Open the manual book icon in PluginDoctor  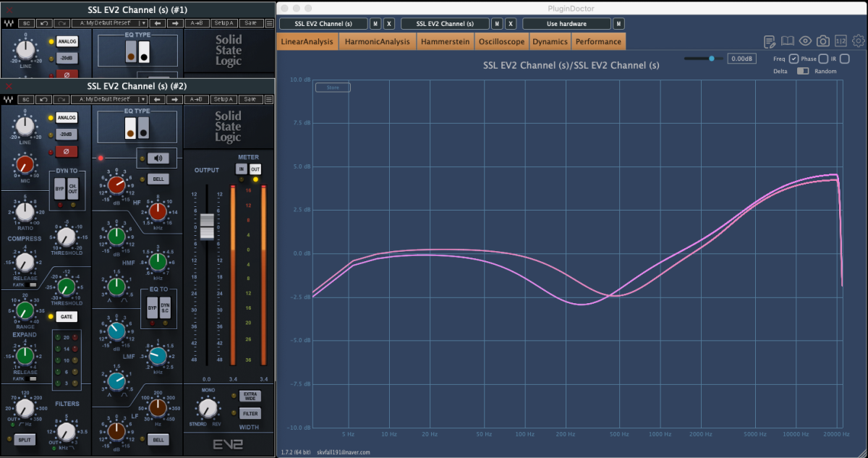787,41
